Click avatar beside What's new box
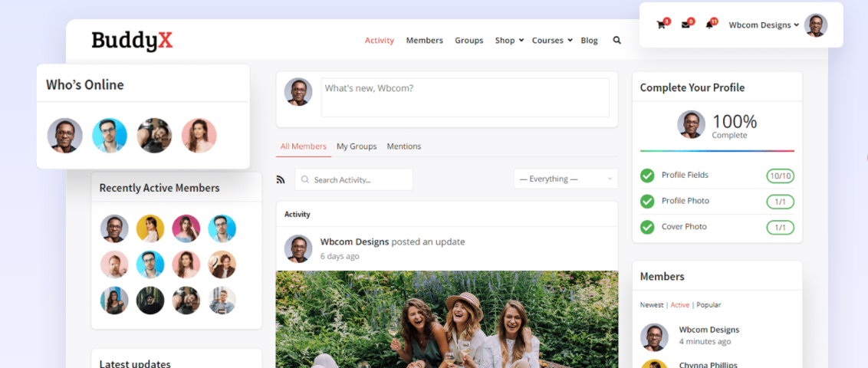Viewport: 868px width, 368px height. (x=298, y=92)
